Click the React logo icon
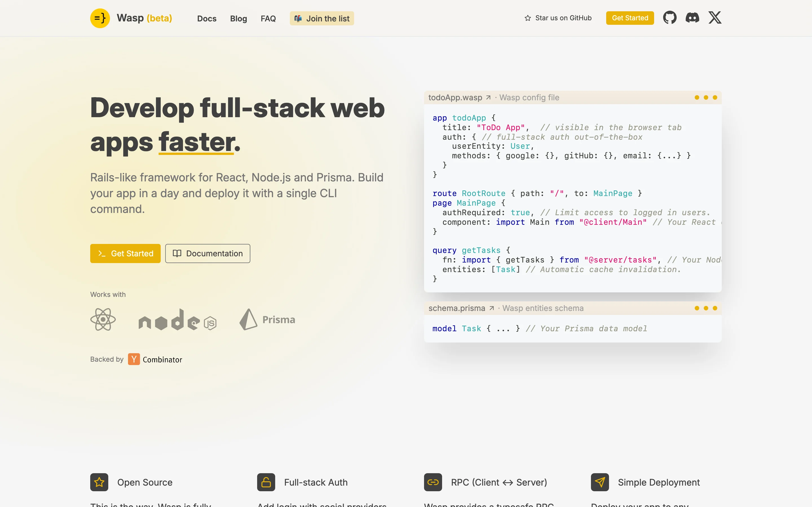 (x=103, y=320)
